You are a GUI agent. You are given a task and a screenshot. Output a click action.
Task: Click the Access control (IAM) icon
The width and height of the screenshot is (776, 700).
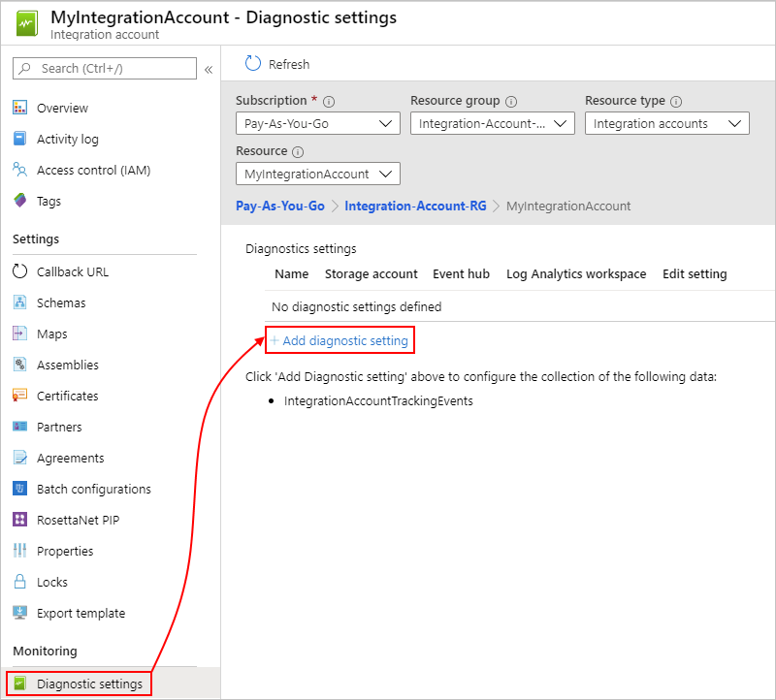[19, 170]
